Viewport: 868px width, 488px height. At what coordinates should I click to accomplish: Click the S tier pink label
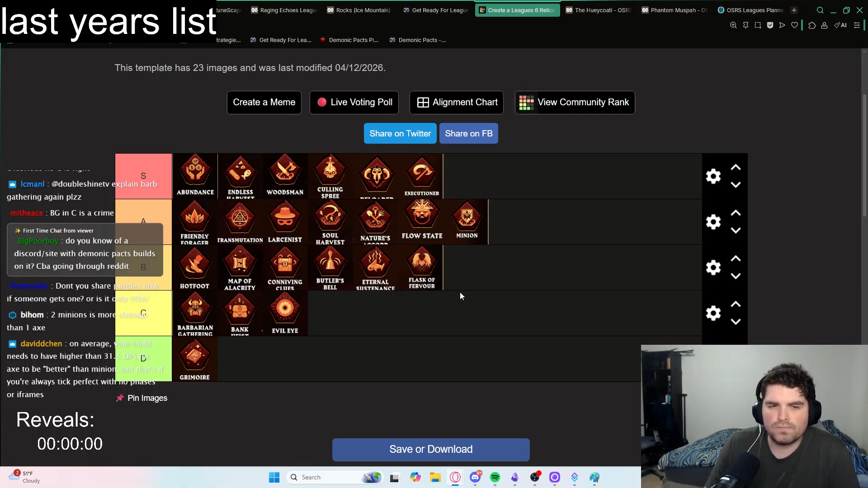click(143, 176)
